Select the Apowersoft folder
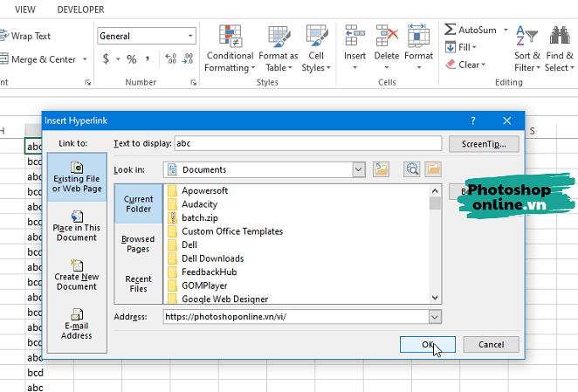This screenshot has width=578, height=392. coord(197,190)
